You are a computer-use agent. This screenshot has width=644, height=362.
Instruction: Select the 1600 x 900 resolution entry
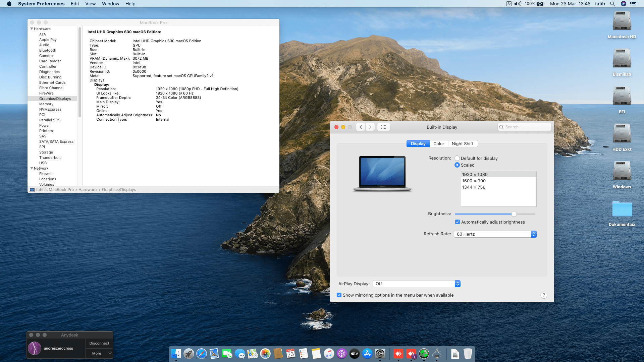click(474, 181)
